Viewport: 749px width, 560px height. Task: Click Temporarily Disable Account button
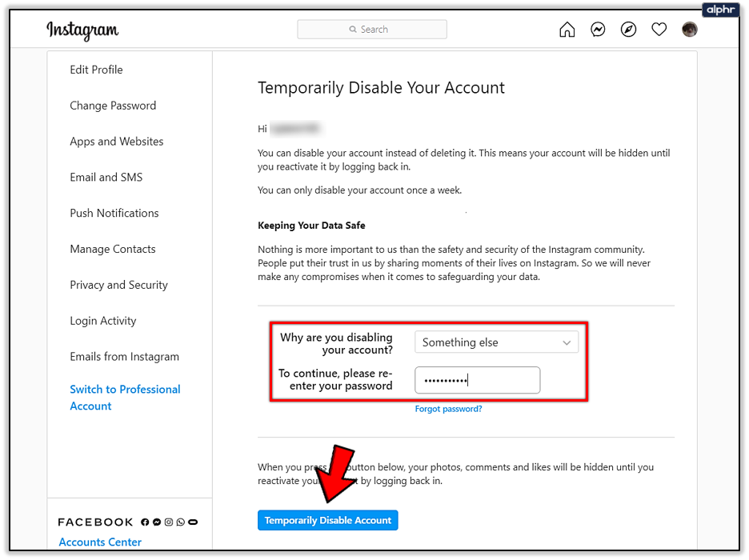click(x=328, y=520)
